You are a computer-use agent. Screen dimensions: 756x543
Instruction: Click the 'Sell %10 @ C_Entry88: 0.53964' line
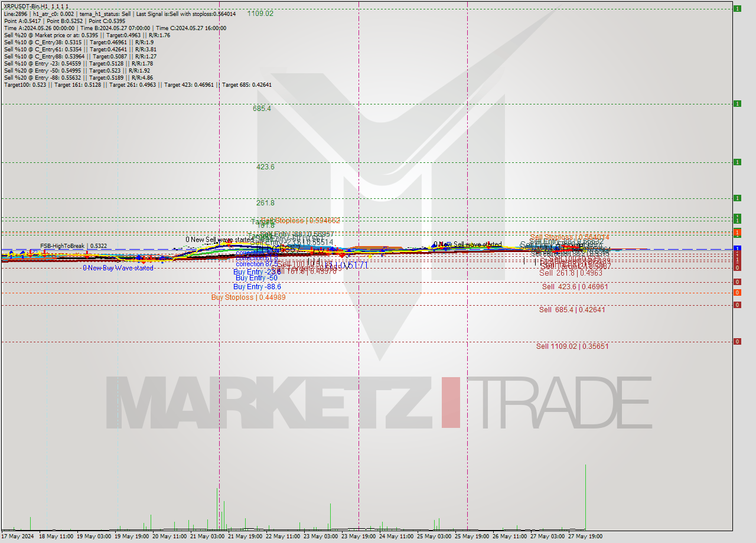pos(80,56)
